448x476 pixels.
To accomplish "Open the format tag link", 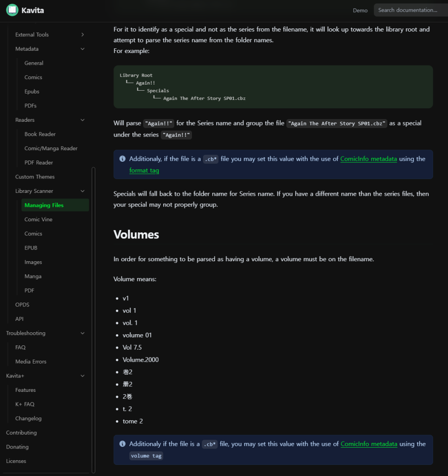I will pos(144,171).
